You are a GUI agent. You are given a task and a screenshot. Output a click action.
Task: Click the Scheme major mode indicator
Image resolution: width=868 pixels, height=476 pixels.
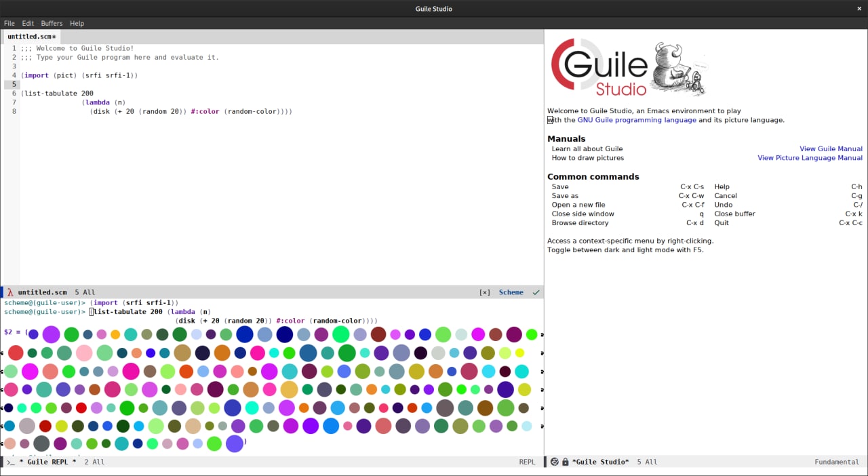(x=511, y=292)
